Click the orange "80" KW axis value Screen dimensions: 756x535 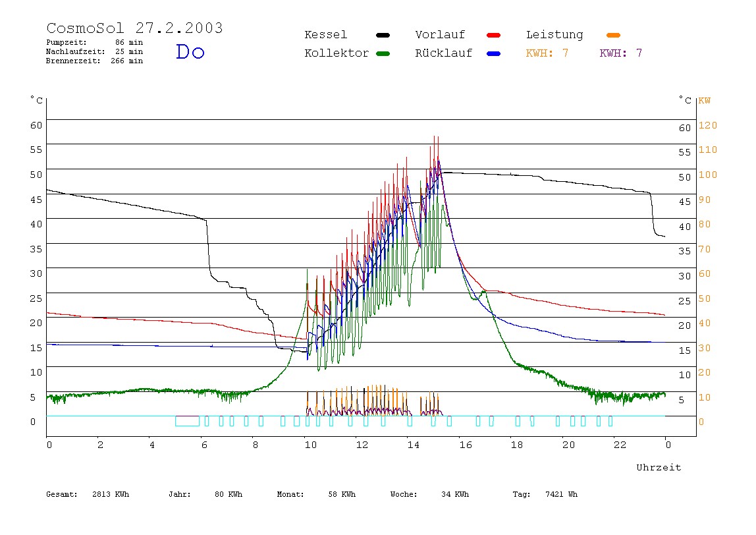705,224
